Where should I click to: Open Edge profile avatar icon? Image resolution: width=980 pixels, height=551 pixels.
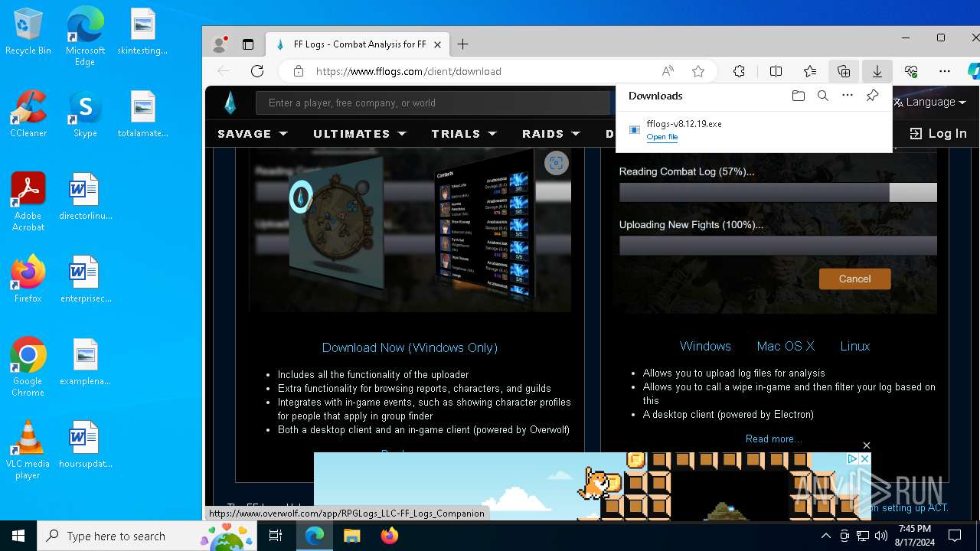click(219, 44)
